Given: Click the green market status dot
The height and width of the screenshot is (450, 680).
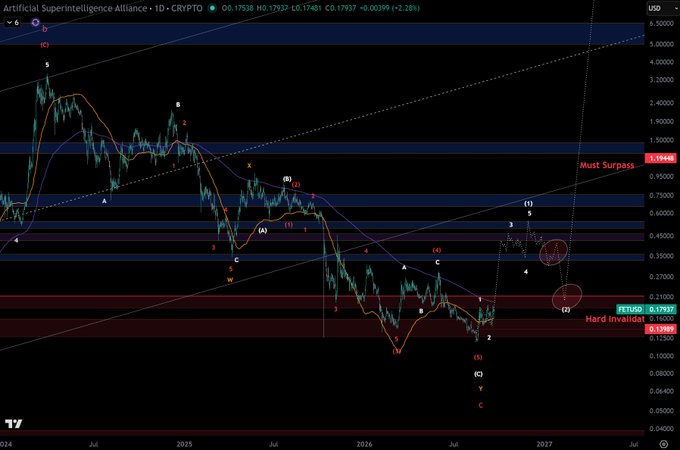Looking at the screenshot, I should tap(212, 8).
